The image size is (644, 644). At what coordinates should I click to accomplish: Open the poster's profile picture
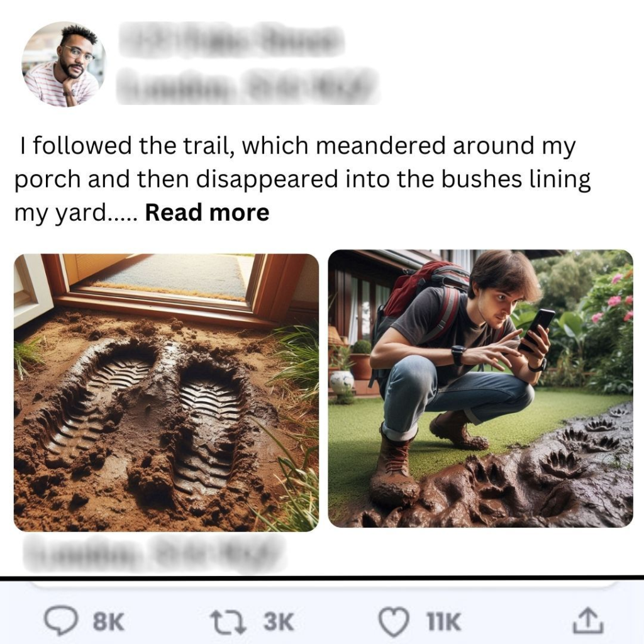63,65
